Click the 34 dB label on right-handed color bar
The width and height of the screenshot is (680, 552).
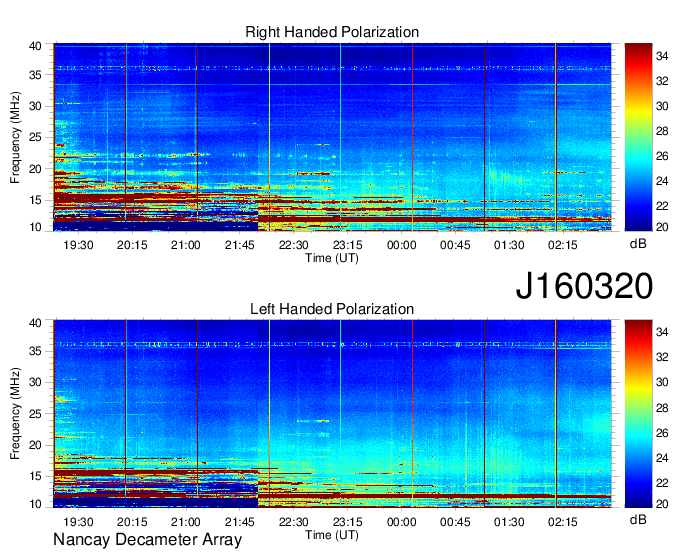click(662, 56)
